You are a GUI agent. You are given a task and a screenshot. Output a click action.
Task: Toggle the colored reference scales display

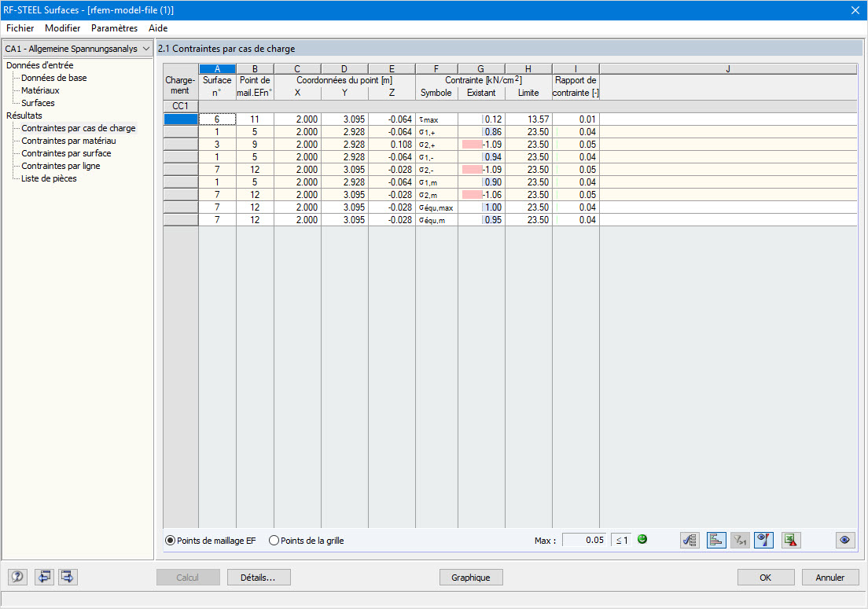[715, 540]
